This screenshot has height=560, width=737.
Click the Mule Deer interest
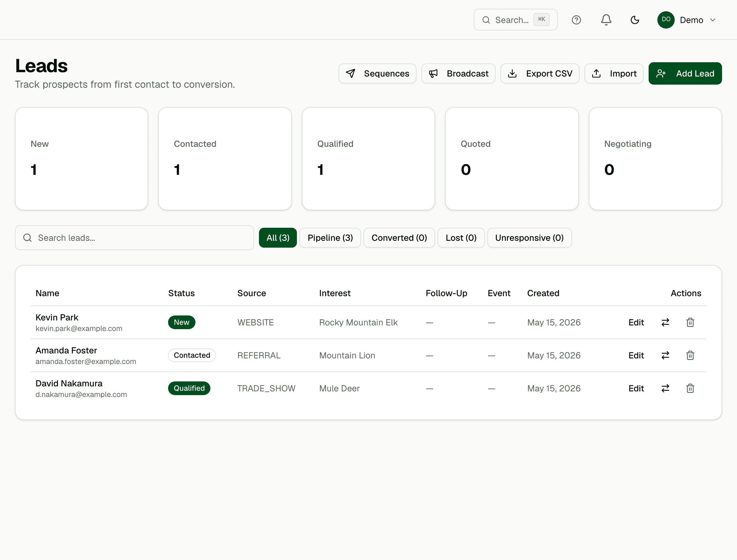click(x=339, y=388)
